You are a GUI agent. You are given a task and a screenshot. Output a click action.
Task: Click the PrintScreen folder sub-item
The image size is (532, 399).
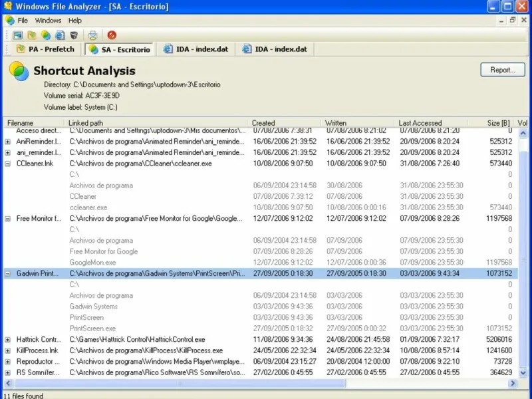[x=86, y=318]
